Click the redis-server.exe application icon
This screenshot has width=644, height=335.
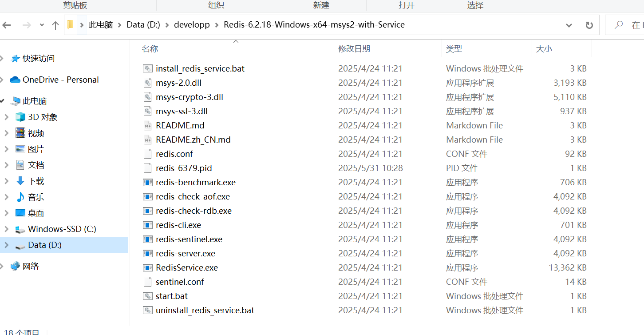tap(147, 253)
